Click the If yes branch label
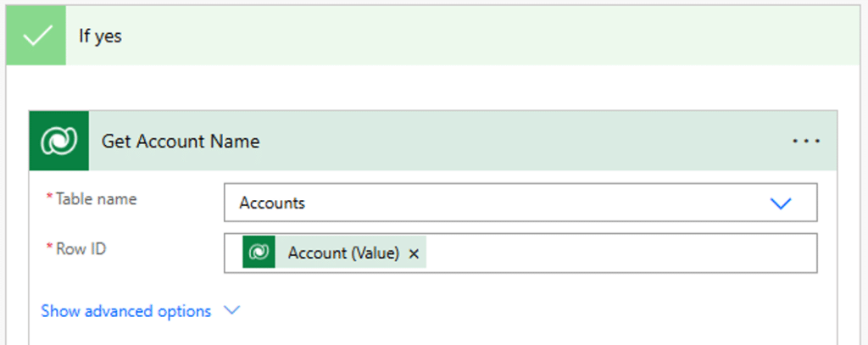This screenshot has width=868, height=345. coord(100,37)
